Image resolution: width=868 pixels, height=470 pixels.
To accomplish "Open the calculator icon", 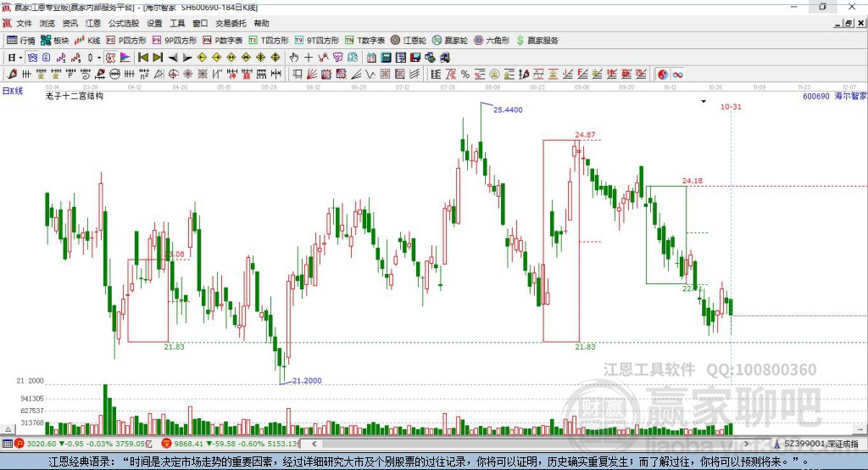I will [387, 58].
